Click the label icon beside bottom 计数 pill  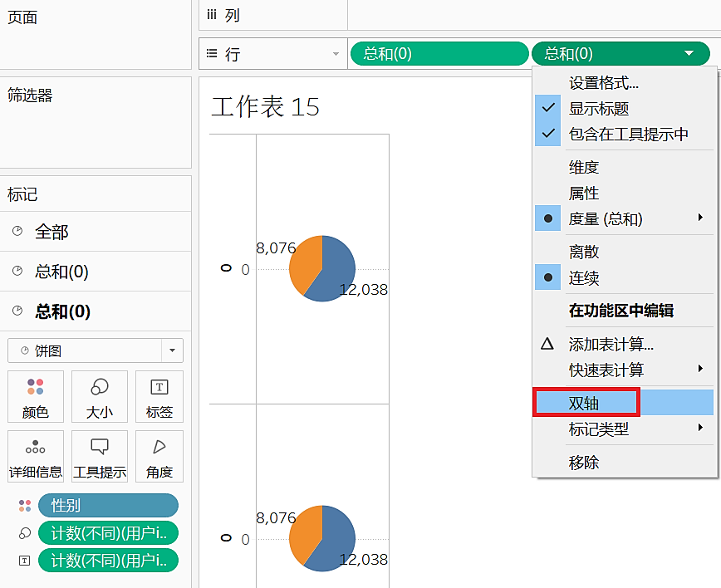[x=25, y=561]
